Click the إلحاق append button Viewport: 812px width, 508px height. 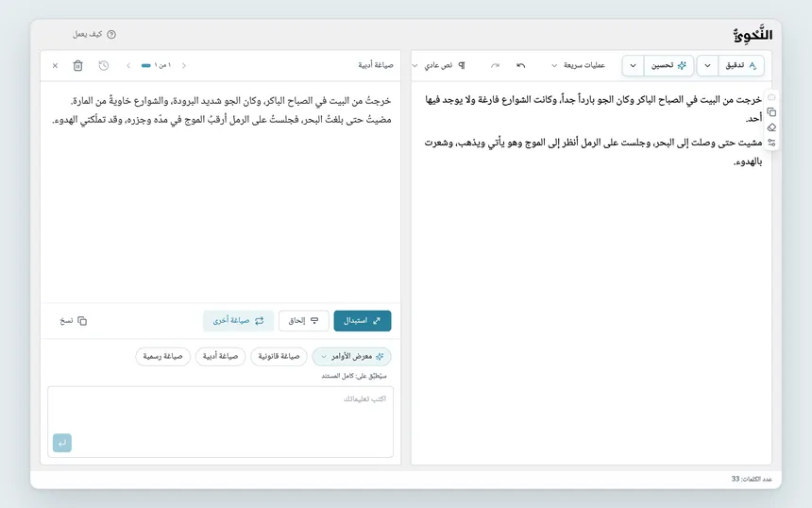point(303,321)
